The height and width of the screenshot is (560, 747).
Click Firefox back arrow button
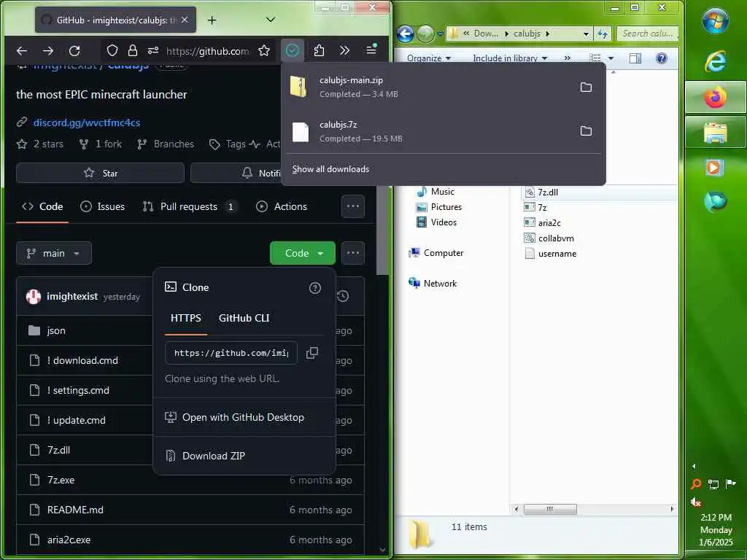(22, 50)
